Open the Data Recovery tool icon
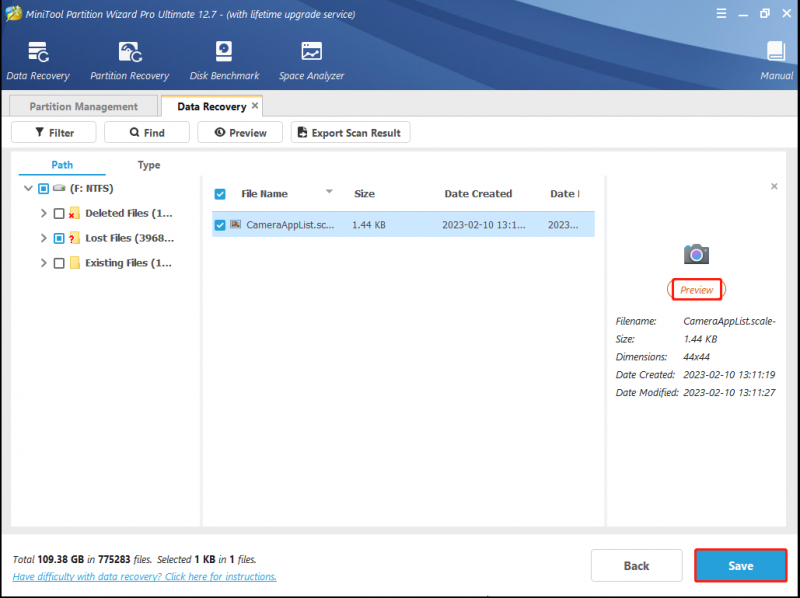 (38, 53)
